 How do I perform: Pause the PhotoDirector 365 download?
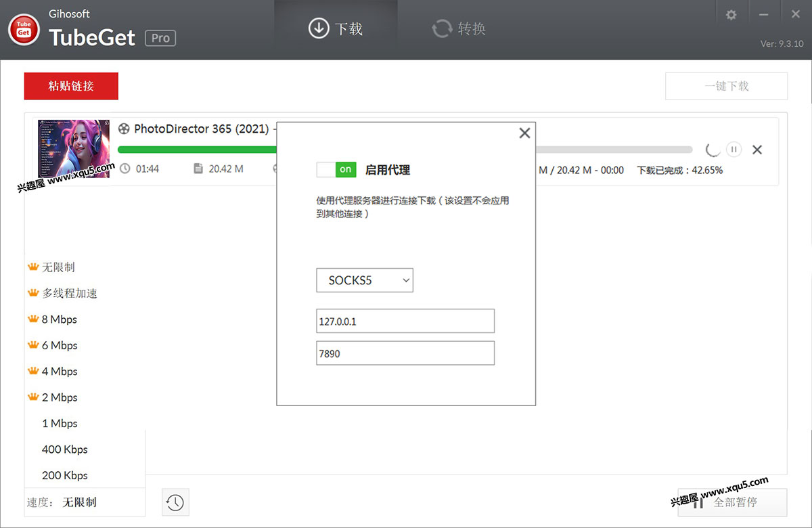(x=734, y=150)
